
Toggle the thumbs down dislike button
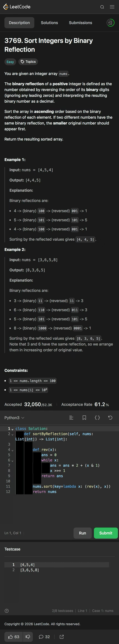pos(28,637)
